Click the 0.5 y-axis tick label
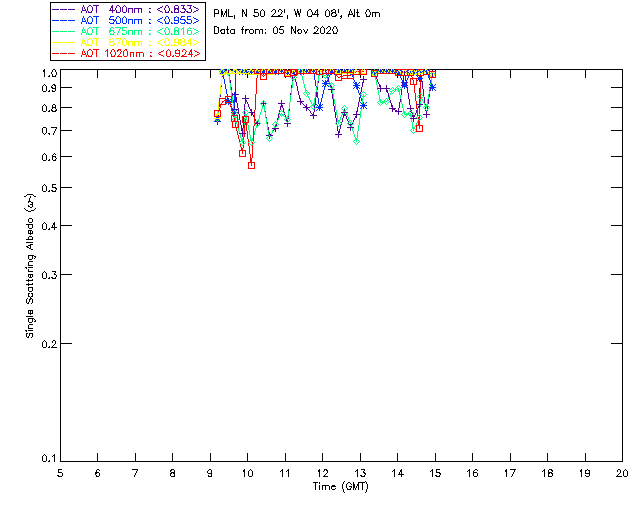640x512 pixels. point(49,188)
